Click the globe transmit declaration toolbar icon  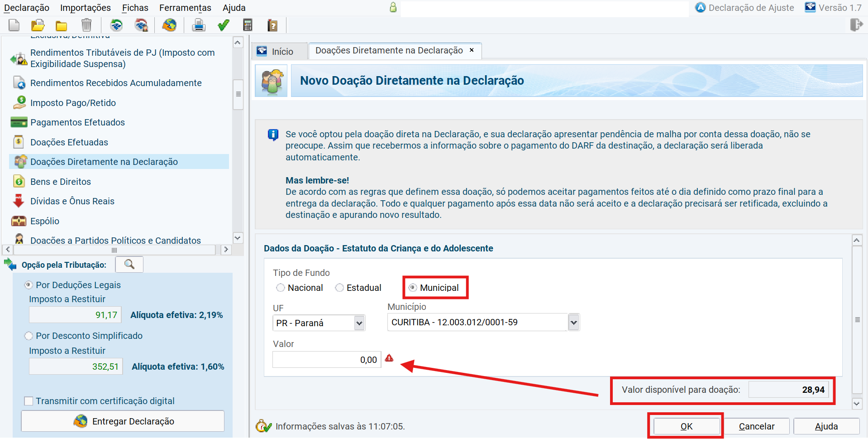tap(169, 25)
